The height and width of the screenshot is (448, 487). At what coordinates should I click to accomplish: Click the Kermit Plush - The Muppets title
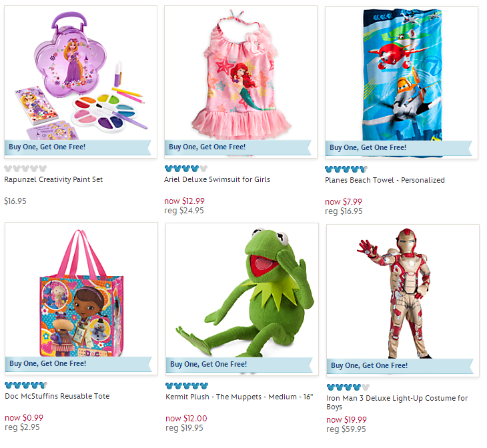pos(239,397)
